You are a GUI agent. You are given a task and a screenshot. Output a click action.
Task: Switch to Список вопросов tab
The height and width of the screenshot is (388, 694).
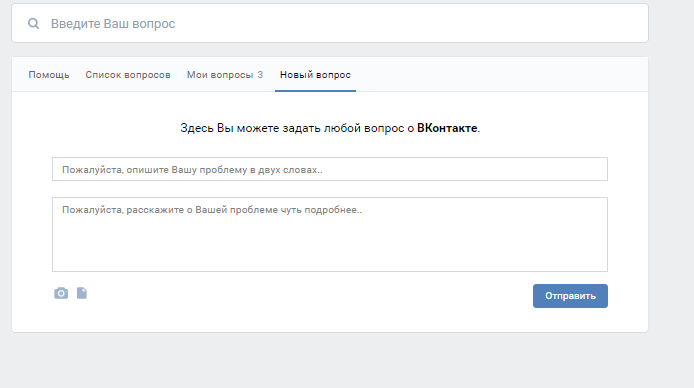point(128,75)
